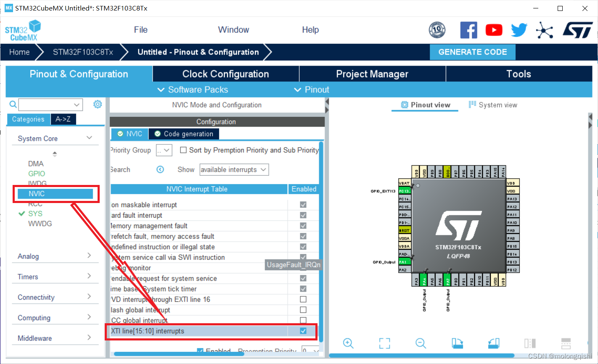Open the ST Twitter icon
This screenshot has height=364, width=598.
[x=519, y=30]
